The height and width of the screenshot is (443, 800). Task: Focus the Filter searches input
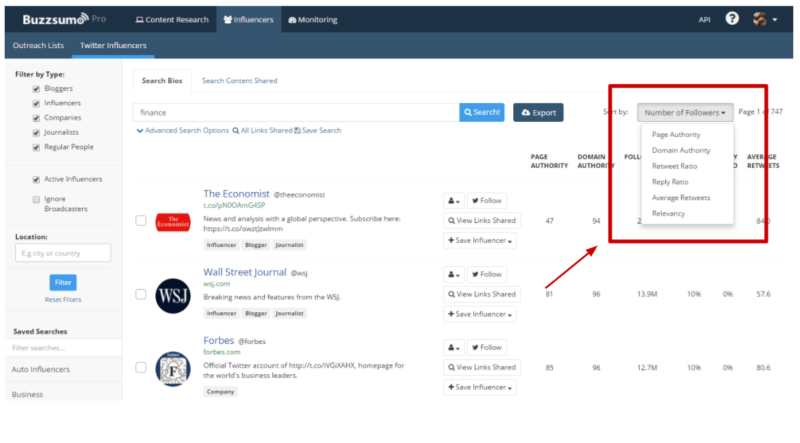(63, 348)
